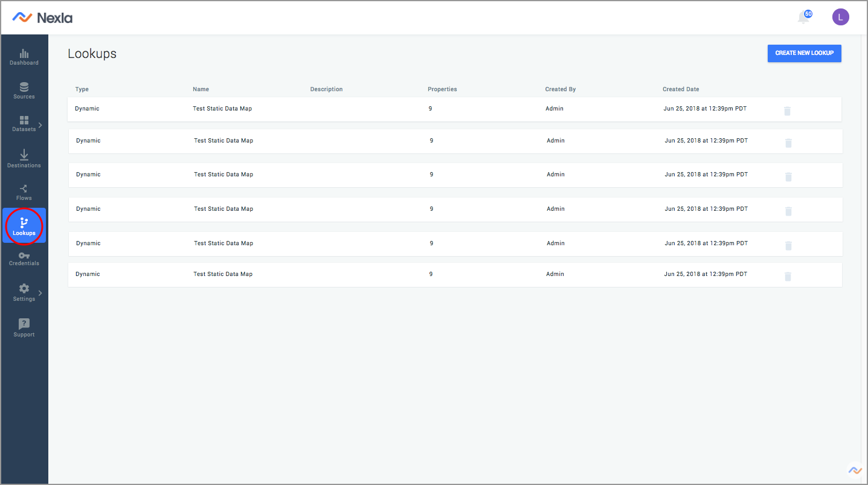Open the Dashboard from the sidebar
This screenshot has width=868, height=485.
(x=24, y=57)
